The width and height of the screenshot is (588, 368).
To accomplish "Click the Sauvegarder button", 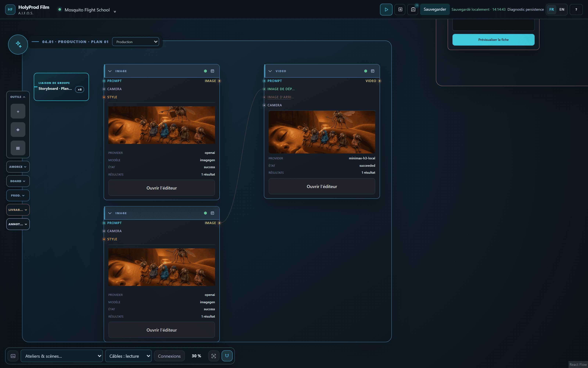I will (435, 10).
